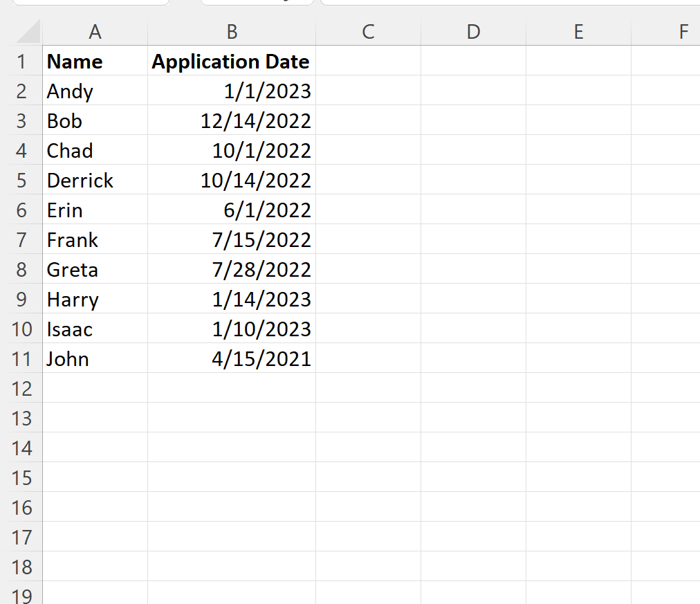Click the Application Date header cell
Viewport: 700px width, 604px height.
coord(232,61)
